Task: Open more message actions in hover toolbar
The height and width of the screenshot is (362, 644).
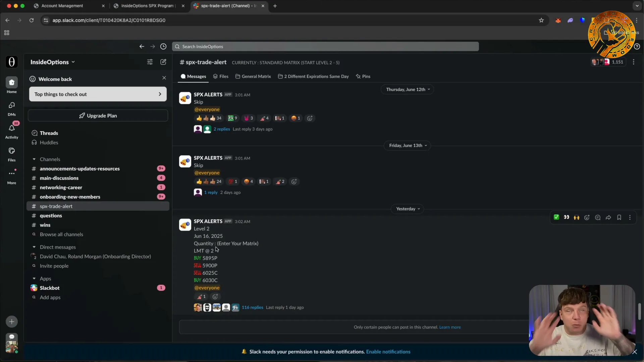Action: coord(630,218)
